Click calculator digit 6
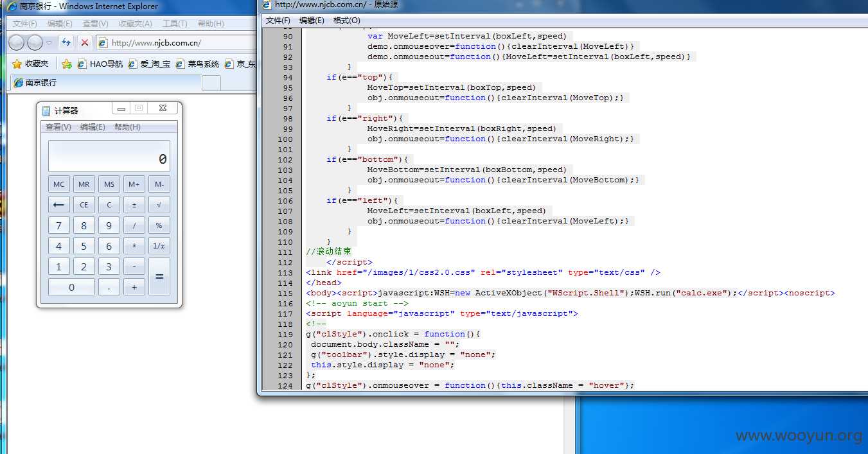Viewport: 868px width, 454px height. coord(109,246)
